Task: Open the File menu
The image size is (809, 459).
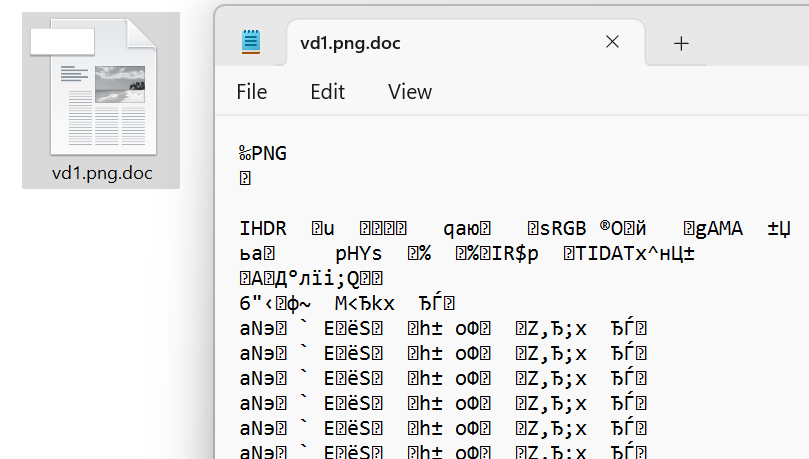Action: (252, 92)
